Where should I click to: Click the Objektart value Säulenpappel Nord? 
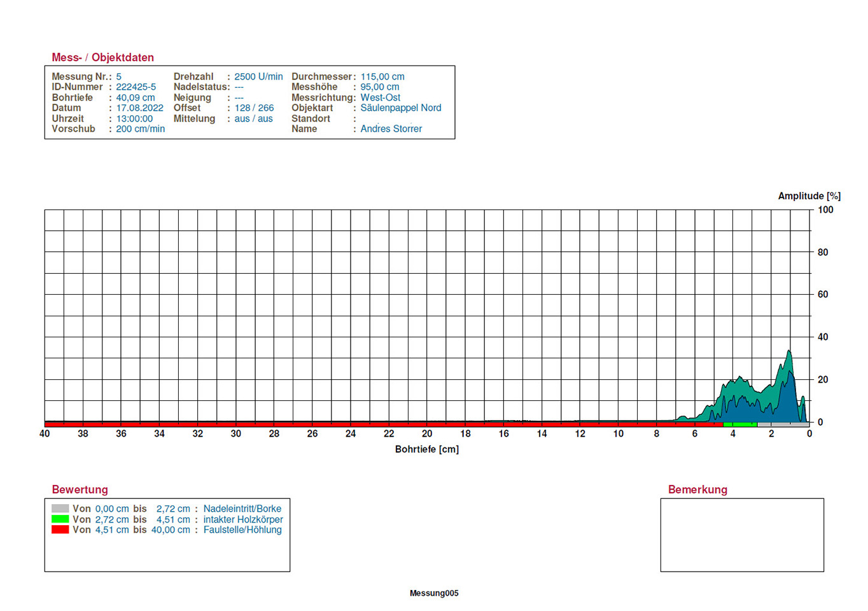[x=400, y=108]
